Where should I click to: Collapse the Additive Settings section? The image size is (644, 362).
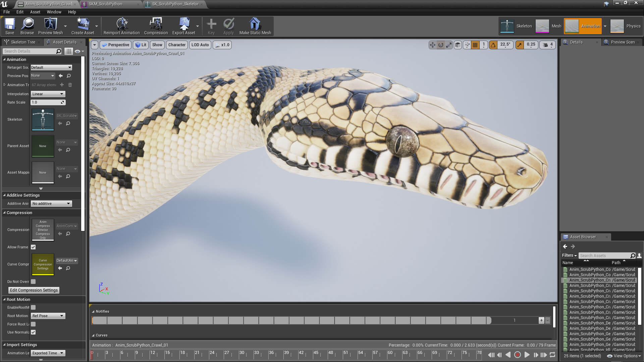(4, 195)
